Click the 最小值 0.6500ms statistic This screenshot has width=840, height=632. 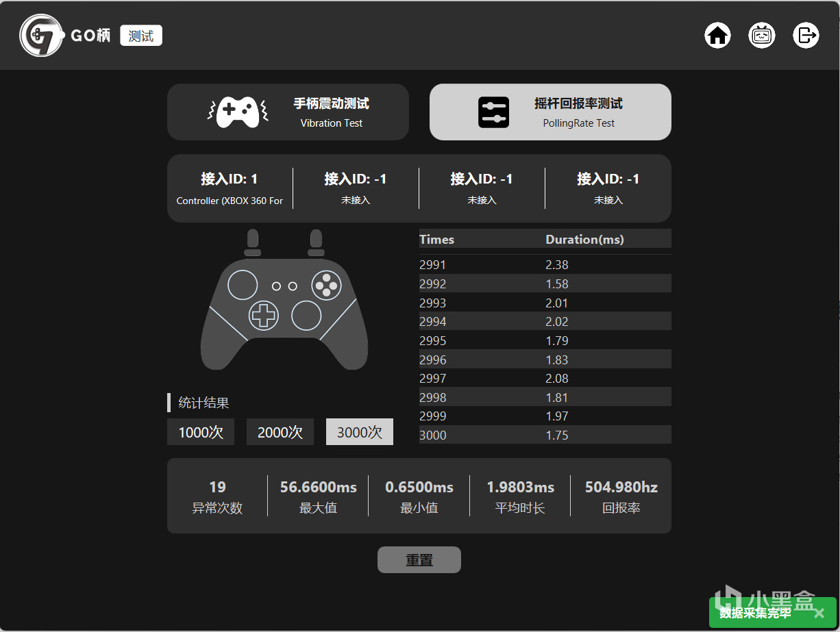419,496
